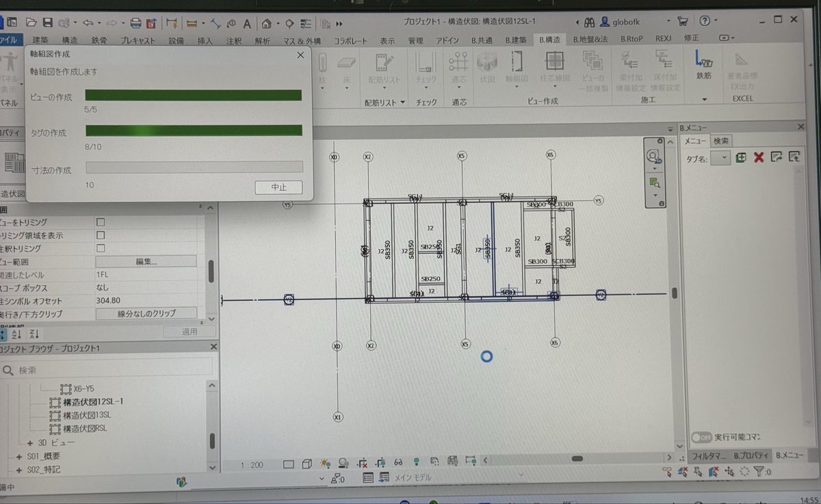Click the 線分なしのクリップ button

pyautogui.click(x=146, y=313)
